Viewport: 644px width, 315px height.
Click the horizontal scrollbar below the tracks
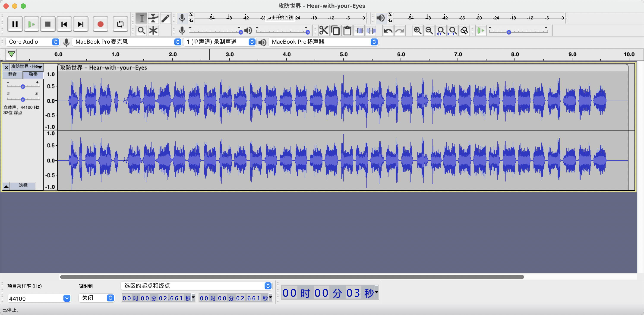[x=292, y=277]
